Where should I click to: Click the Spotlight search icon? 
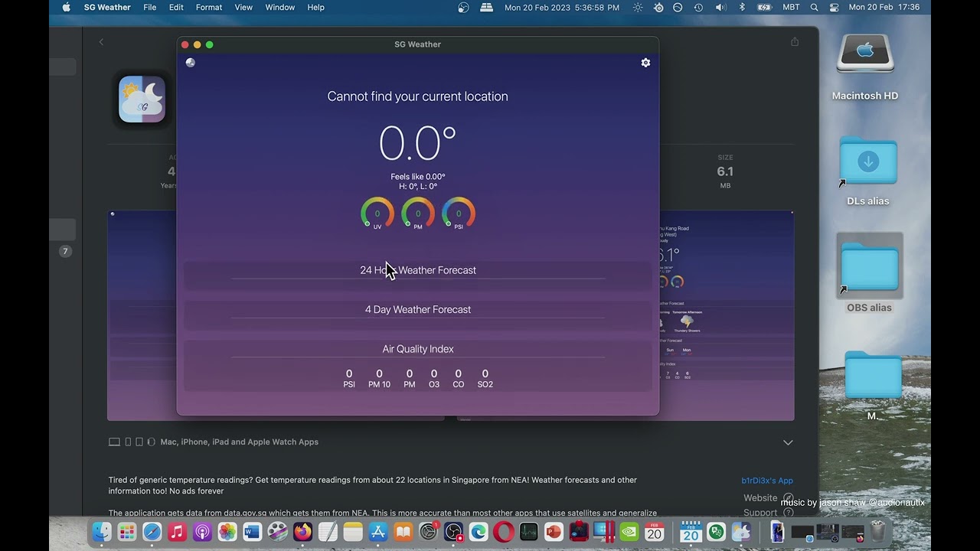point(814,7)
